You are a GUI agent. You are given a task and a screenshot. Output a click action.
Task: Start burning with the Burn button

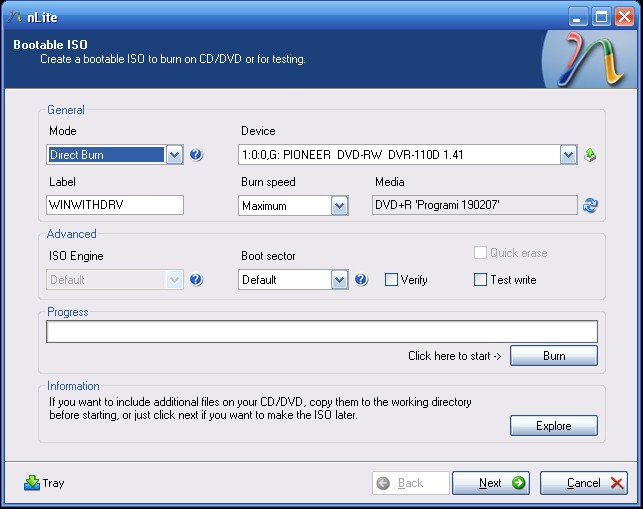[554, 356]
